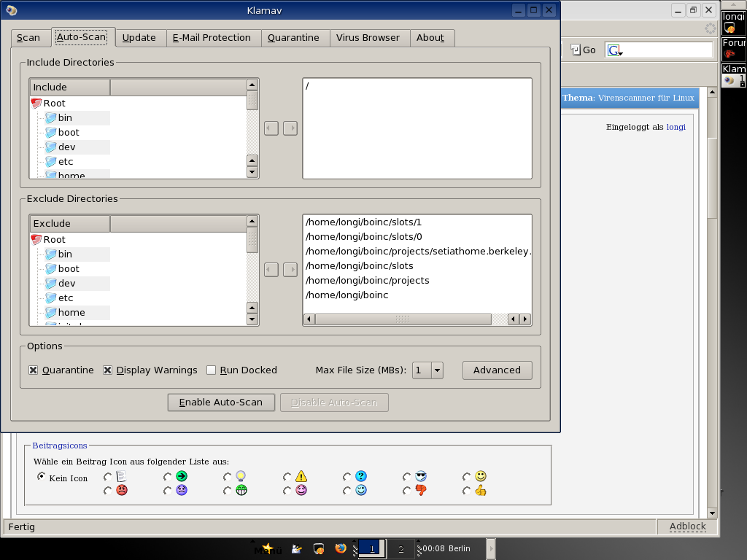This screenshot has height=560, width=747.
Task: Click the Google search engine icon in browser
Action: tap(613, 50)
